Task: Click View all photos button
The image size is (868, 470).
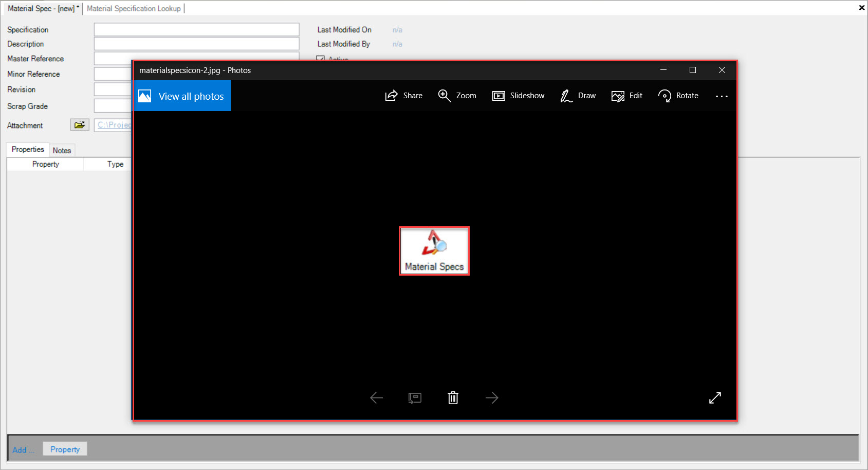Action: [x=182, y=96]
